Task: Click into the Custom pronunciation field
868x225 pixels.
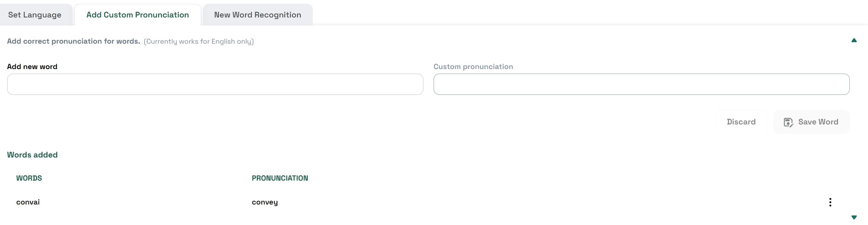Action: [641, 84]
